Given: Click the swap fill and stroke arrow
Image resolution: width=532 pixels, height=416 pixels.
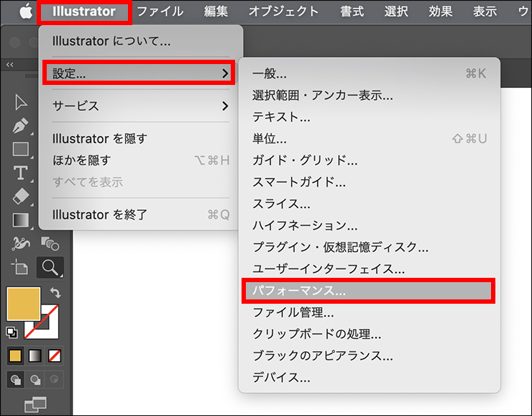Looking at the screenshot, I should 55,293.
